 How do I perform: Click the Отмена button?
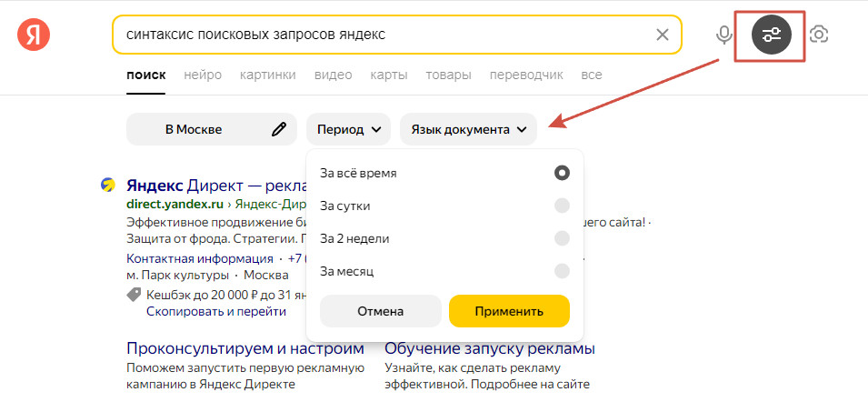[380, 311]
